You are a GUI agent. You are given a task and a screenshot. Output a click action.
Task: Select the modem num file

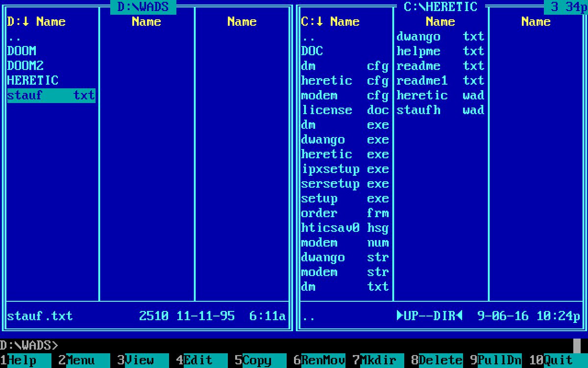pos(345,242)
